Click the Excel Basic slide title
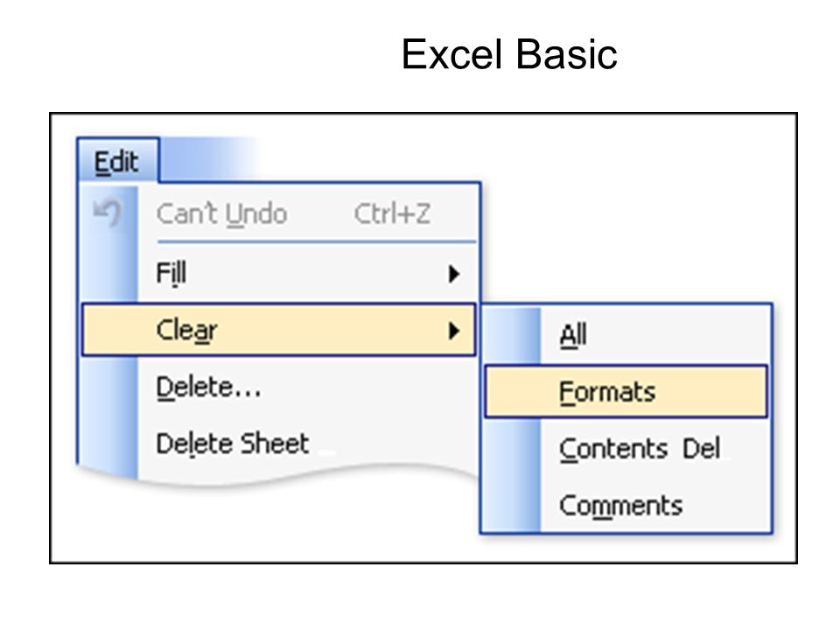This screenshot has height=630, width=840. (x=509, y=54)
